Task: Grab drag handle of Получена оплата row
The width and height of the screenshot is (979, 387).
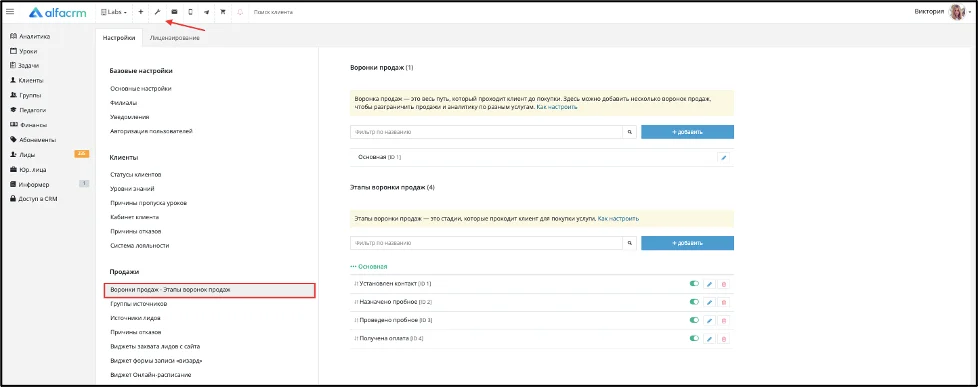Action: pyautogui.click(x=356, y=338)
